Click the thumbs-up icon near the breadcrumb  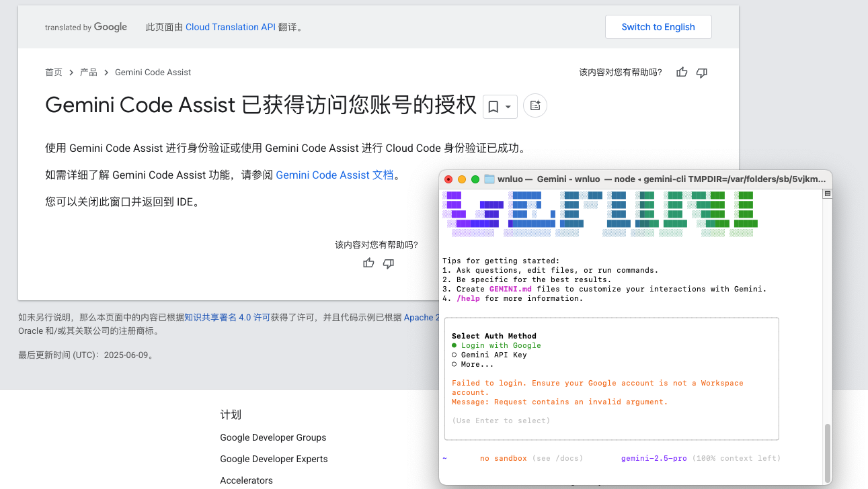682,72
